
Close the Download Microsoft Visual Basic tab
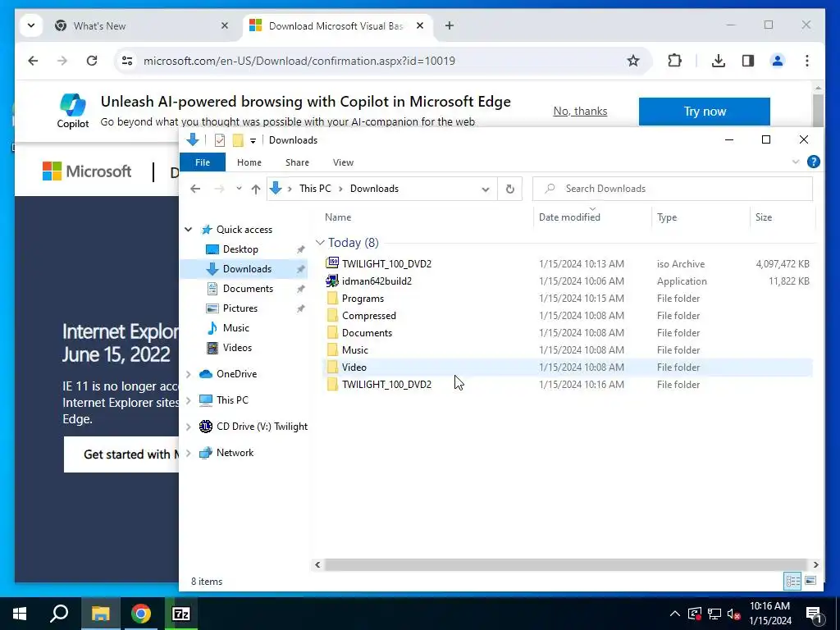tap(420, 25)
